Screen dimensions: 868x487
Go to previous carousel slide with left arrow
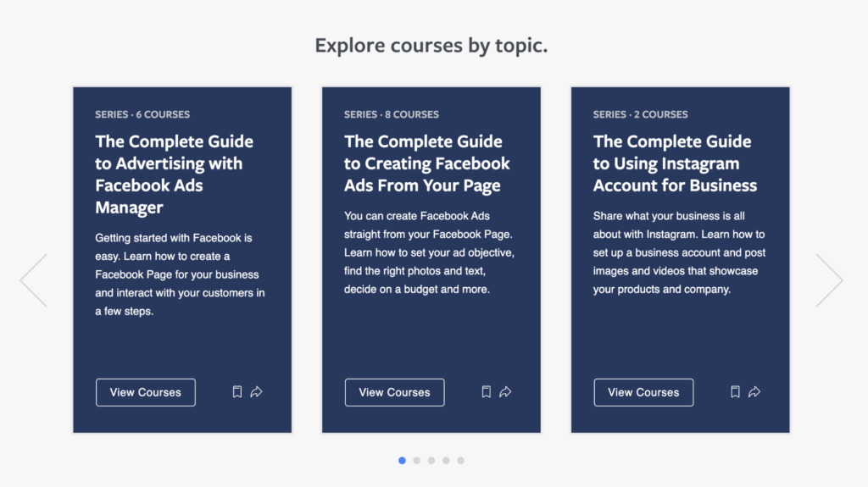pos(34,280)
